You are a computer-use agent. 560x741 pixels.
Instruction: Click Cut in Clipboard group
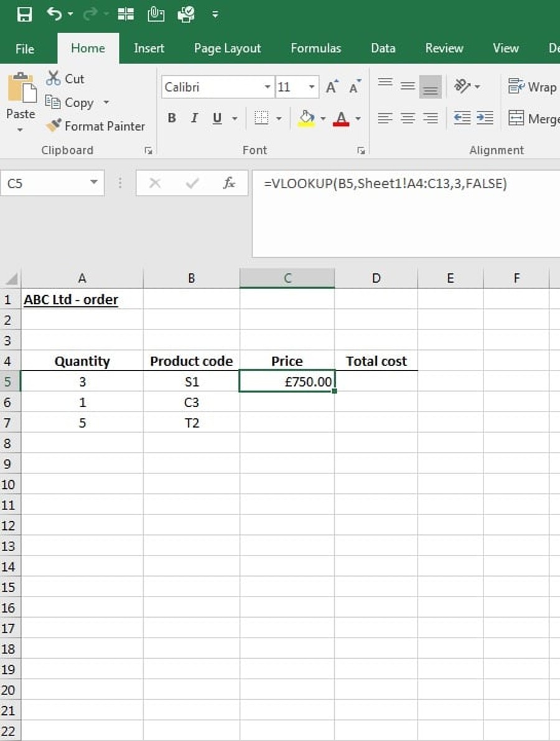coord(65,78)
